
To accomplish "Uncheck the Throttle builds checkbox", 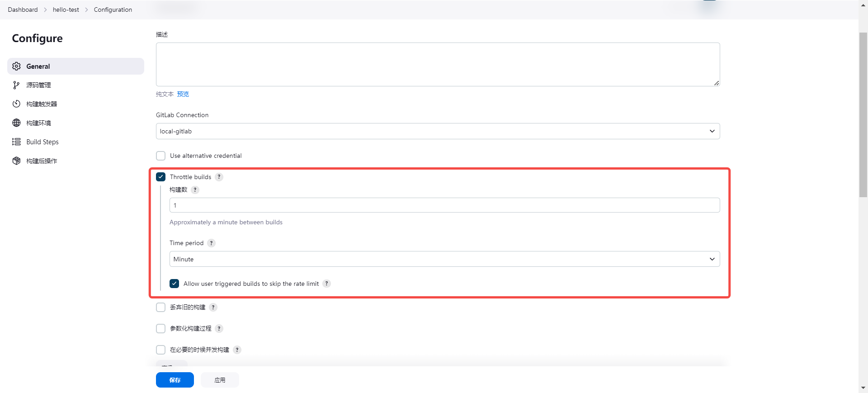I will tap(161, 177).
